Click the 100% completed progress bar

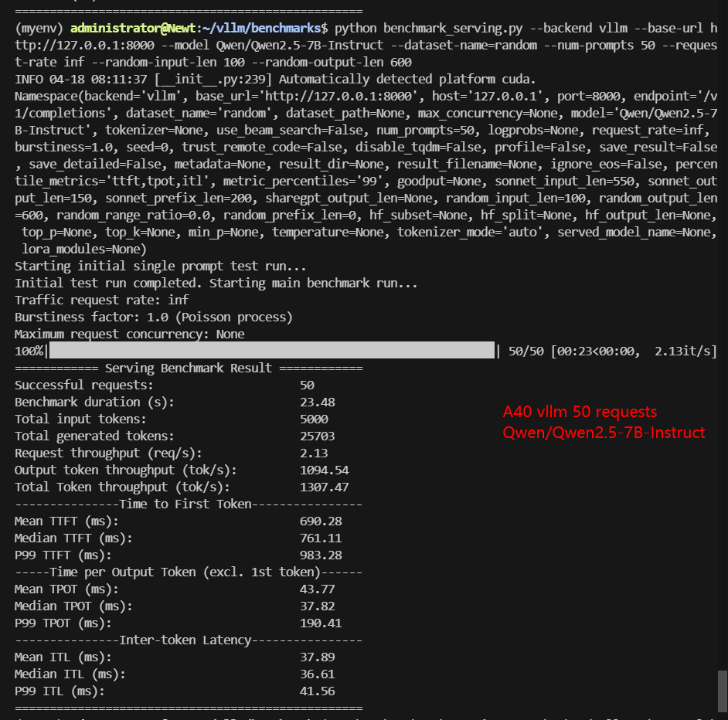[x=271, y=352]
